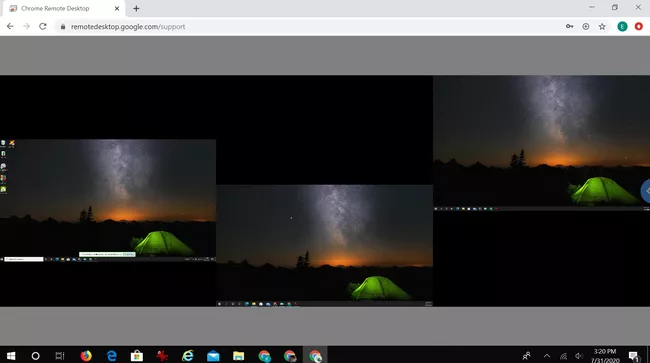Open the green profile avatar E
The height and width of the screenshot is (363, 650).
[622, 27]
